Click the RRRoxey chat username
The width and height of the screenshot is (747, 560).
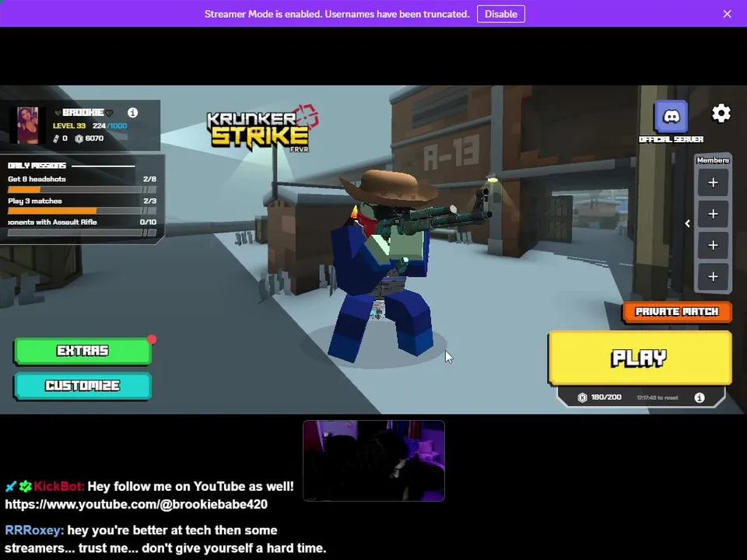(34, 530)
